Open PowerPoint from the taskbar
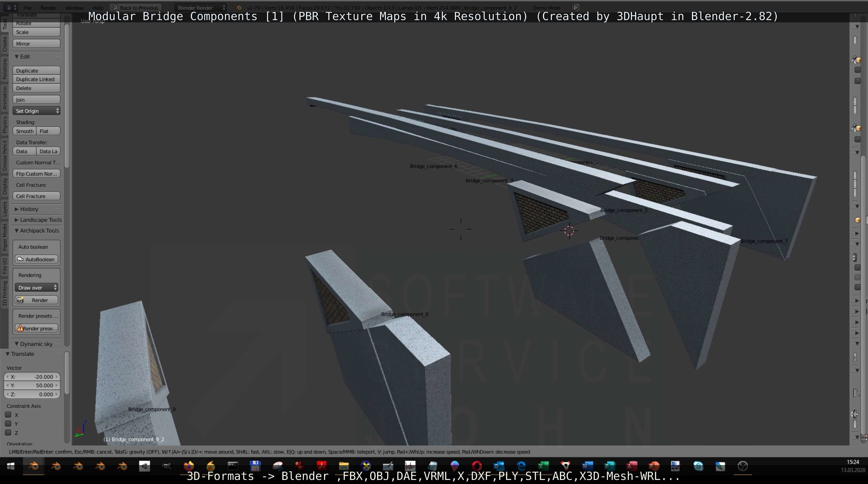This screenshot has height=484, width=868. click(654, 466)
